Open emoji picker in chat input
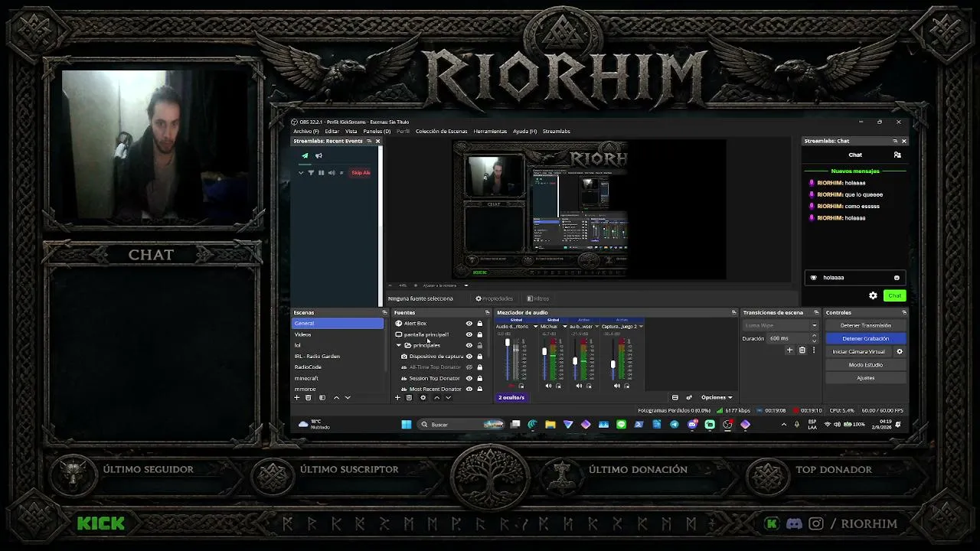This screenshot has width=980, height=551. pos(897,278)
